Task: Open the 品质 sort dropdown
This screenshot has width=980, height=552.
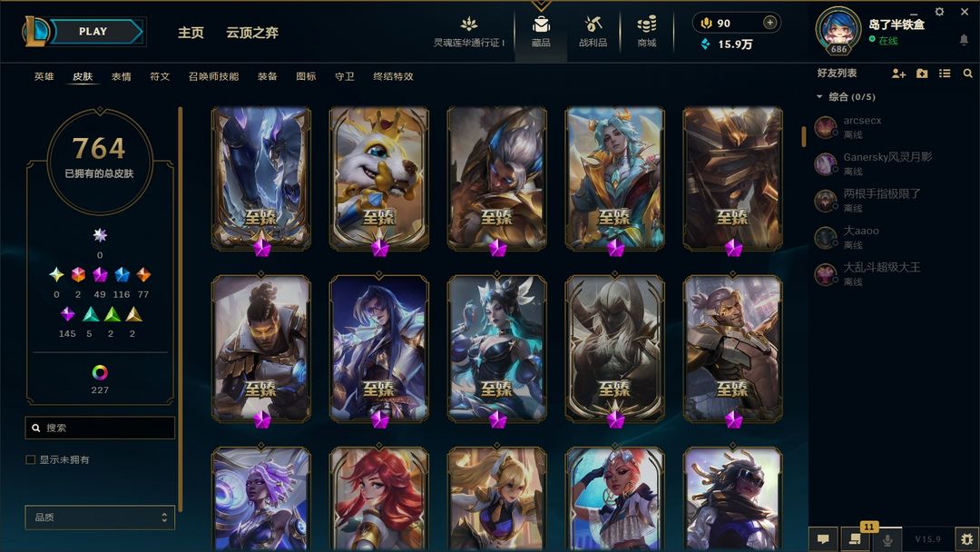Action: [x=100, y=517]
